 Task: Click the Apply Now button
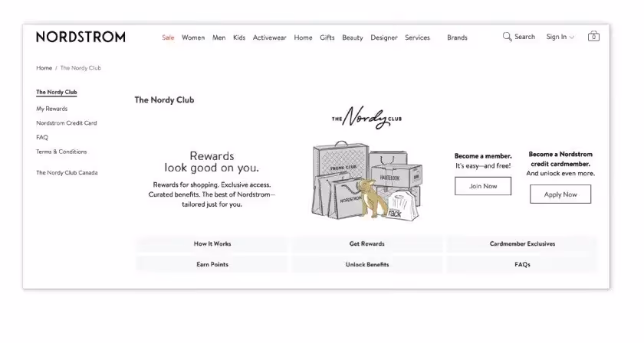coord(560,194)
